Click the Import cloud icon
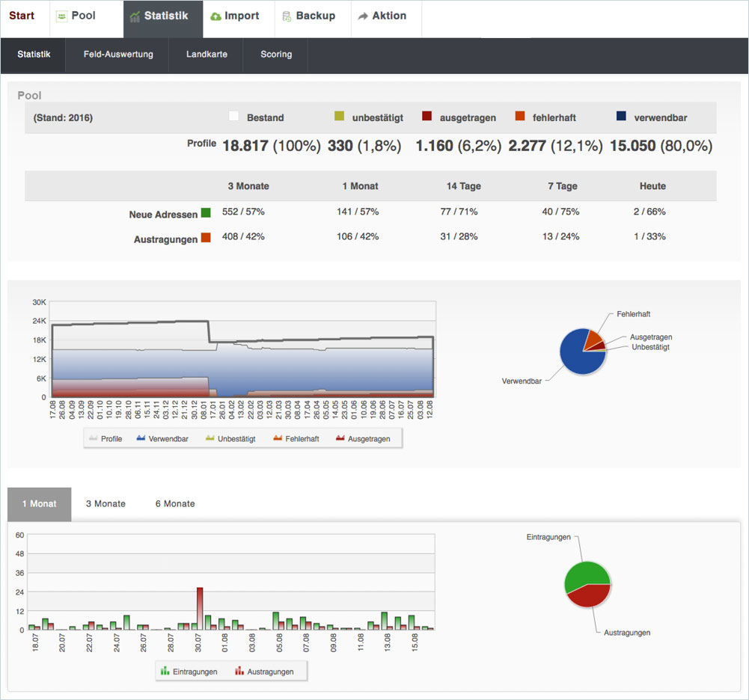This screenshot has width=749, height=700. click(215, 16)
